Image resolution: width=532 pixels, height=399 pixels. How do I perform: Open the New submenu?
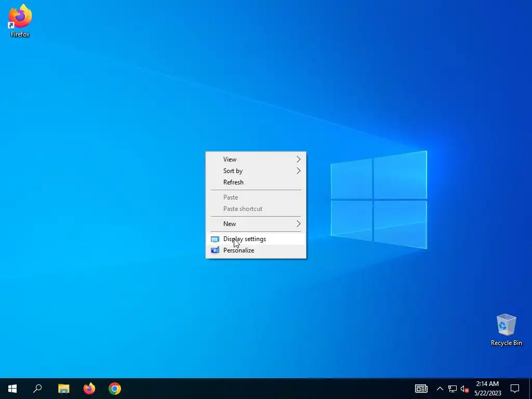256,223
